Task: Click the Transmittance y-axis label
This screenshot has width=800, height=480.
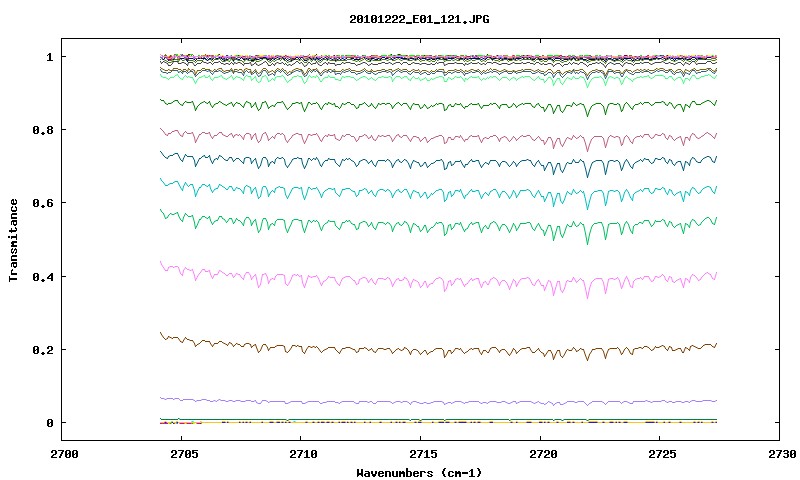Action: (13, 240)
